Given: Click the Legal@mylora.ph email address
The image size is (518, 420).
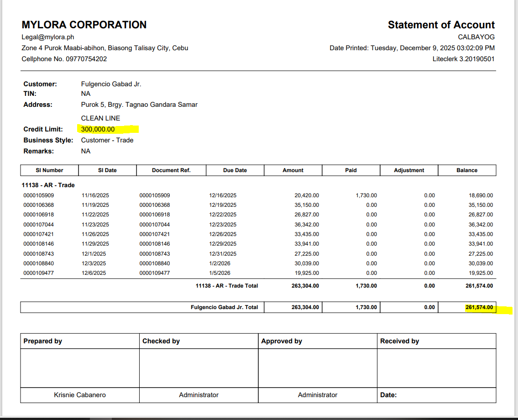Looking at the screenshot, I should coord(48,37).
